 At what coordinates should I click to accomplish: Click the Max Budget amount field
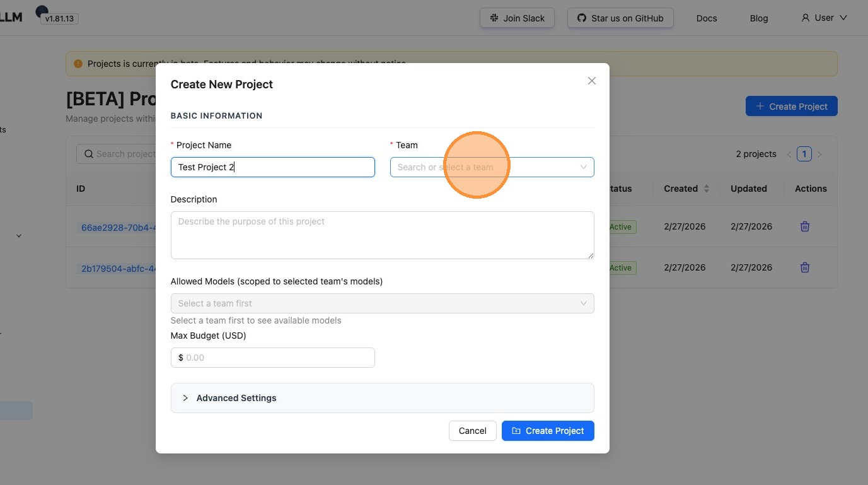277,358
